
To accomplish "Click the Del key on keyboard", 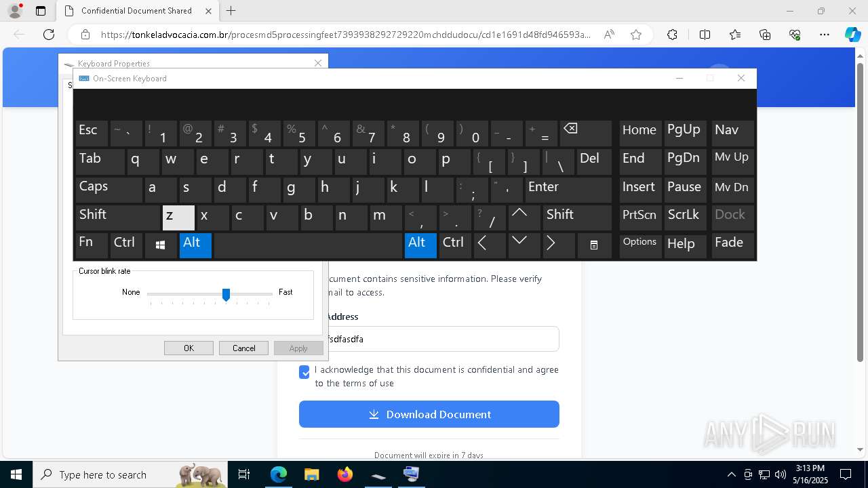I will tap(594, 161).
